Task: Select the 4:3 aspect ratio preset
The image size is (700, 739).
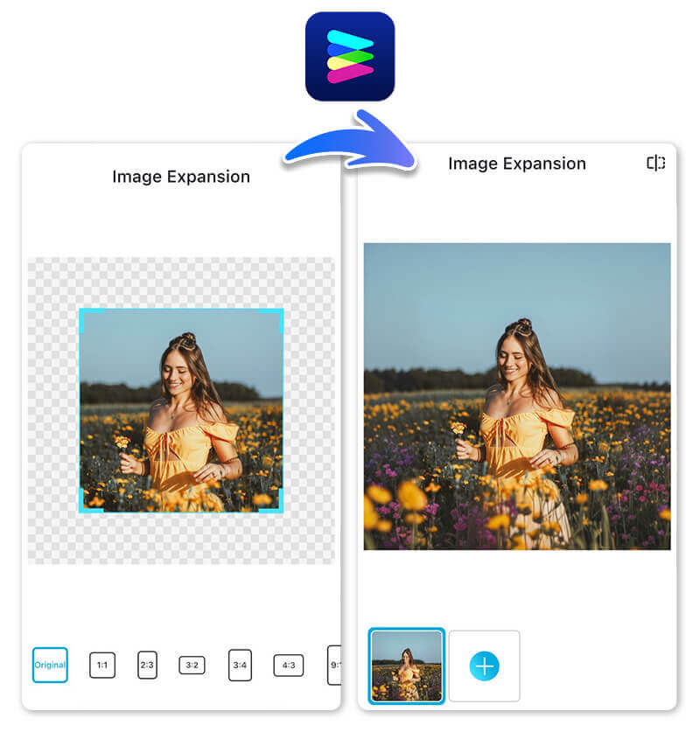Action: click(288, 666)
